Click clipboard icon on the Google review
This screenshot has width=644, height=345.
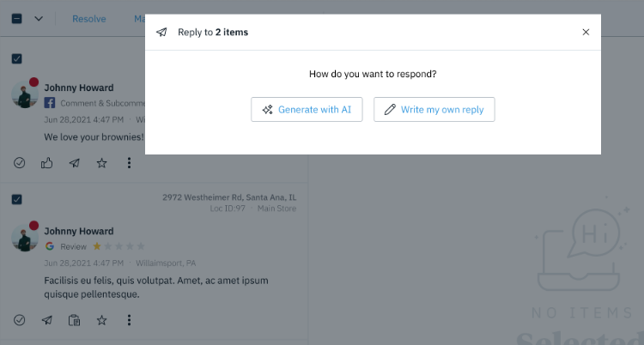point(75,320)
